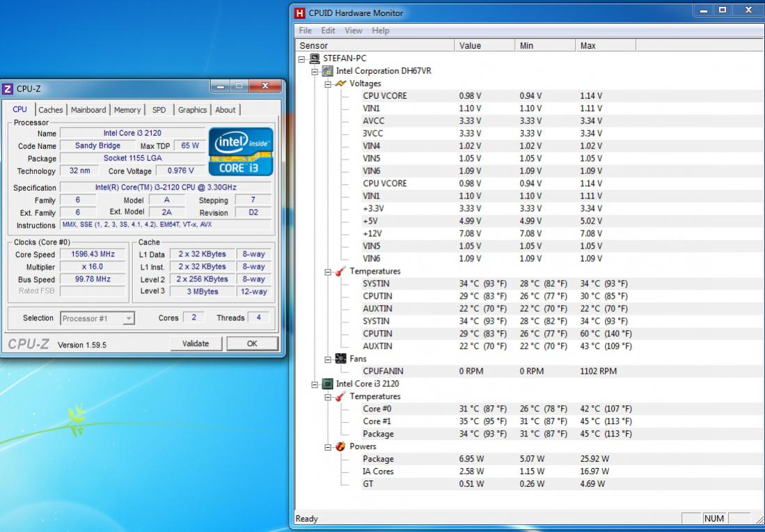765x532 pixels.
Task: Click the Bus Speed value 99.78 MHz
Action: (x=93, y=279)
